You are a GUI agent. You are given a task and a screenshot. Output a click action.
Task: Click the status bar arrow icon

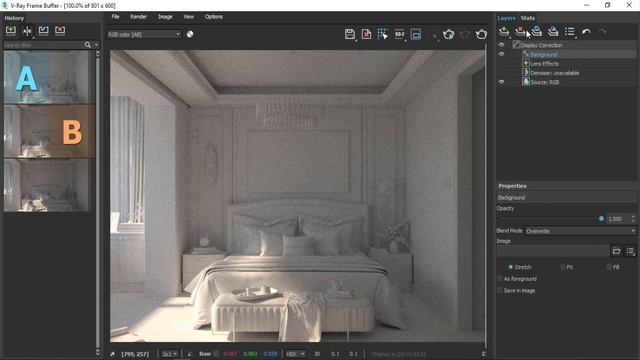point(113,354)
